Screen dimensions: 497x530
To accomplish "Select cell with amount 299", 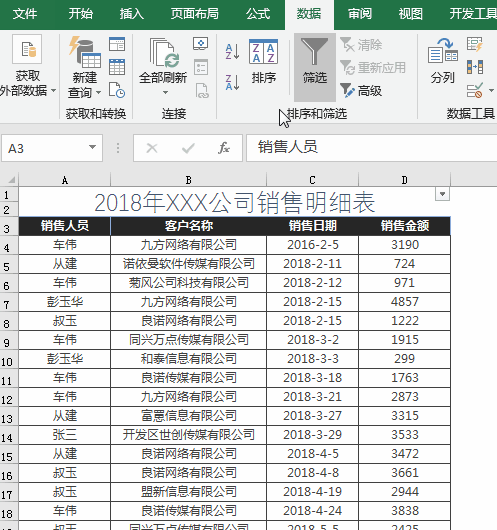I will (x=404, y=359).
